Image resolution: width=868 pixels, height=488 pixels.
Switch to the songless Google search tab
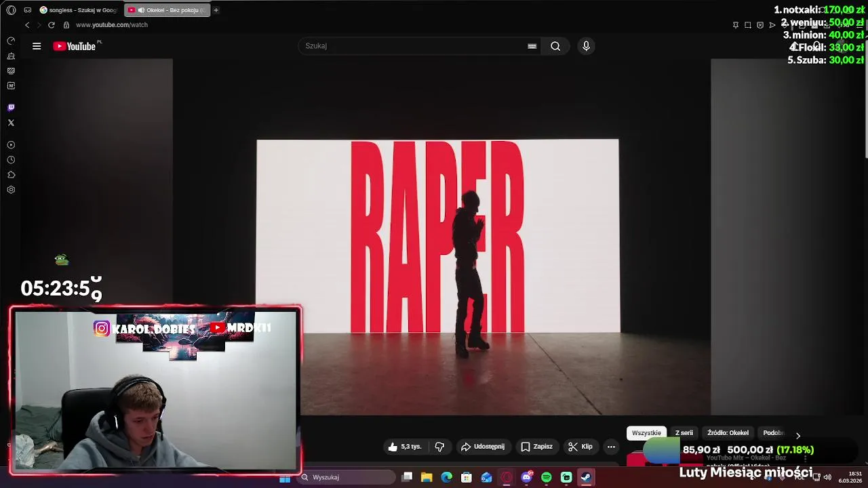pyautogui.click(x=79, y=10)
